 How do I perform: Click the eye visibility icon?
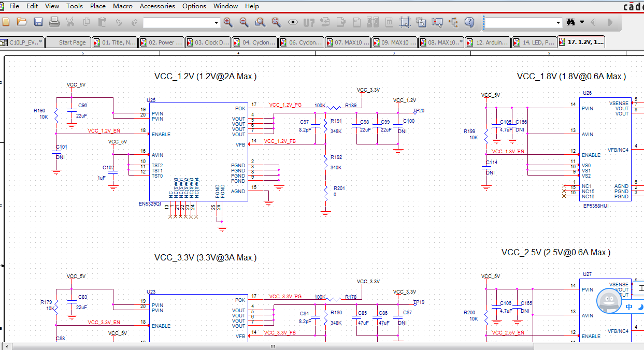click(x=293, y=22)
